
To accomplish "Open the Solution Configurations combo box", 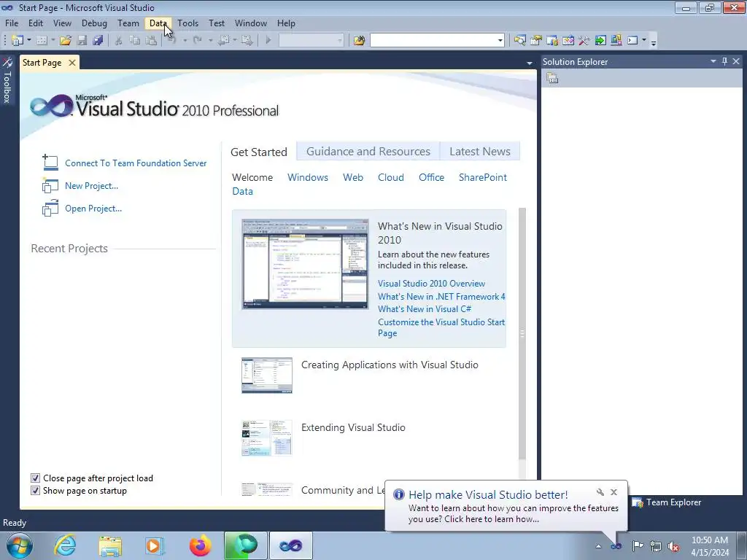I will (x=311, y=41).
